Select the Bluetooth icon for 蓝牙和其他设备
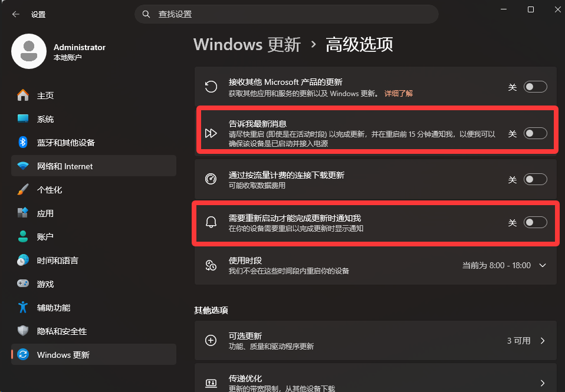Viewport: 565px width, 392px height. tap(22, 142)
